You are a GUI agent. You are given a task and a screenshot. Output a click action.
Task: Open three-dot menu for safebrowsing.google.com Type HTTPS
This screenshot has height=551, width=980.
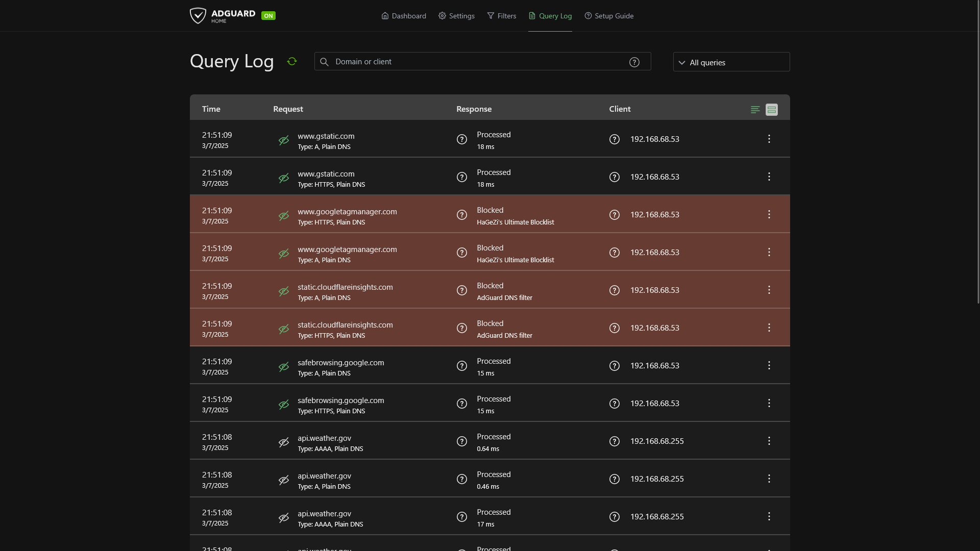[769, 403]
